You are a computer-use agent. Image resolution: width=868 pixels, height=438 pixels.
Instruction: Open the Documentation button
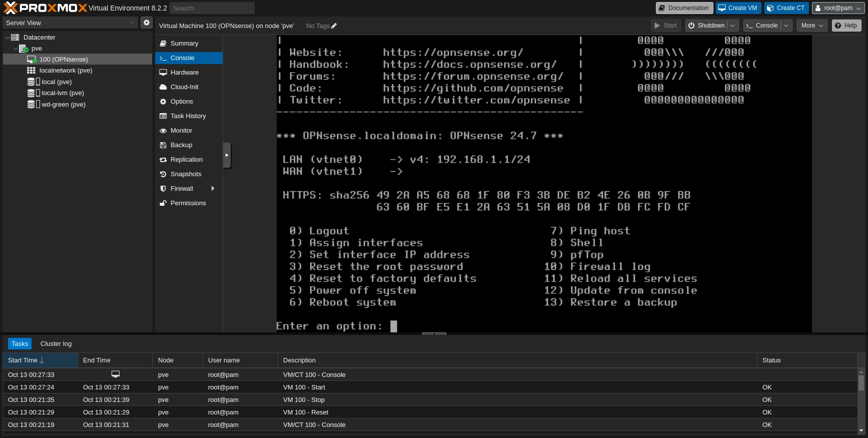[684, 8]
